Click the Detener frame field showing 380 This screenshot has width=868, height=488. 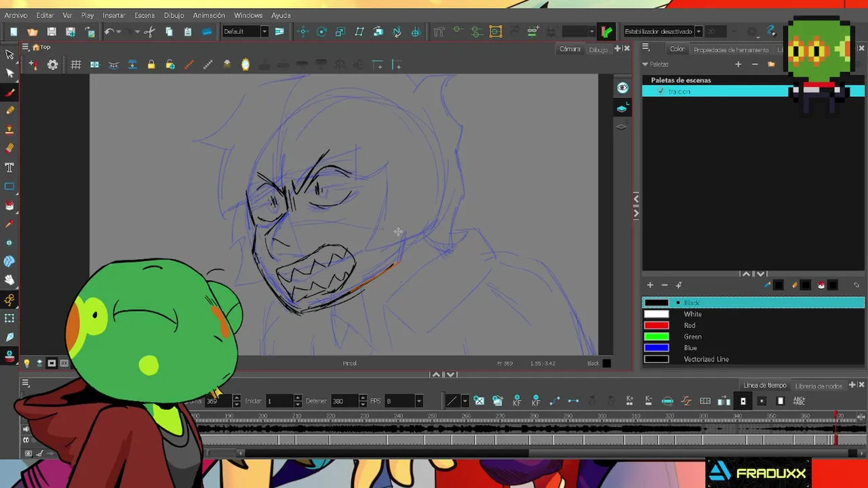[x=344, y=401]
